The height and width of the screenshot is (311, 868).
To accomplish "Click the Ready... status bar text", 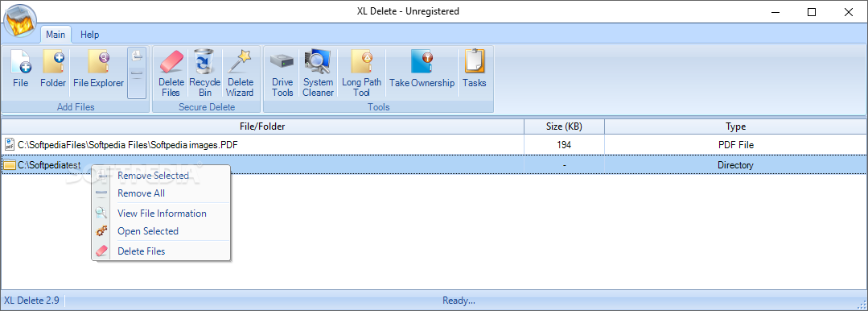I will 459,301.
